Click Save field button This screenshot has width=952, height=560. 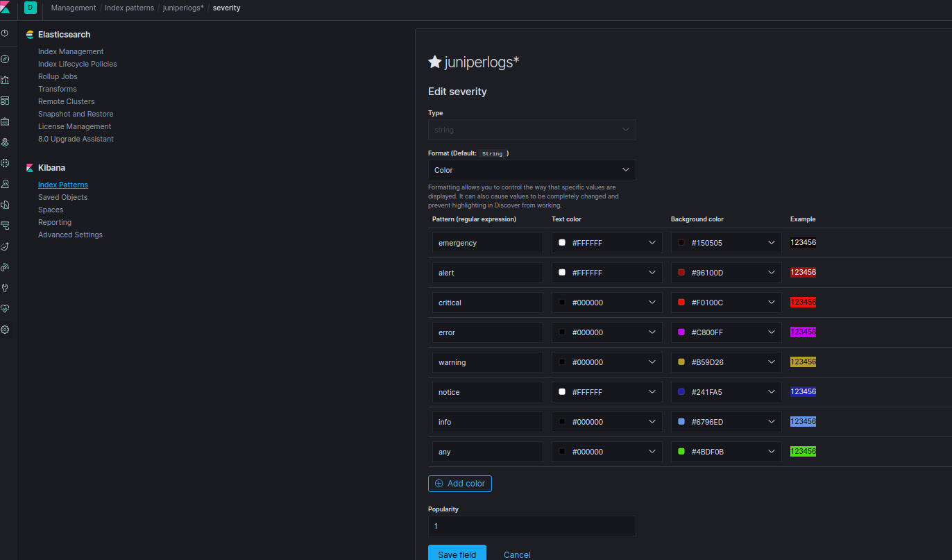click(457, 553)
